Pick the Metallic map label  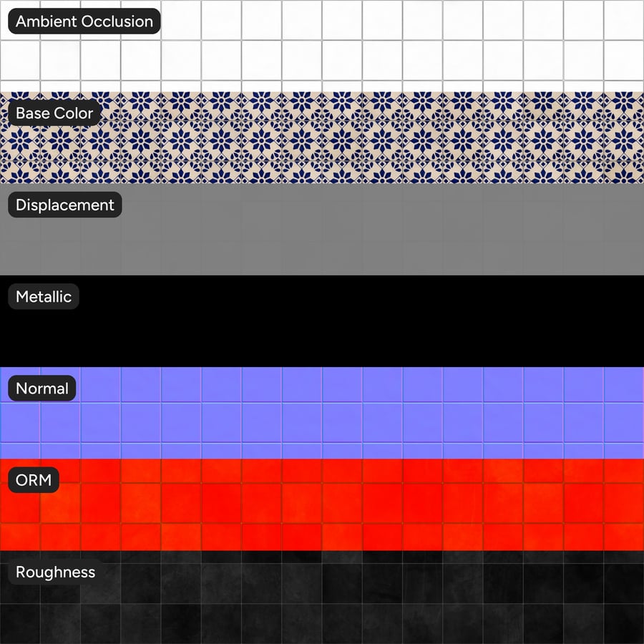tap(44, 296)
